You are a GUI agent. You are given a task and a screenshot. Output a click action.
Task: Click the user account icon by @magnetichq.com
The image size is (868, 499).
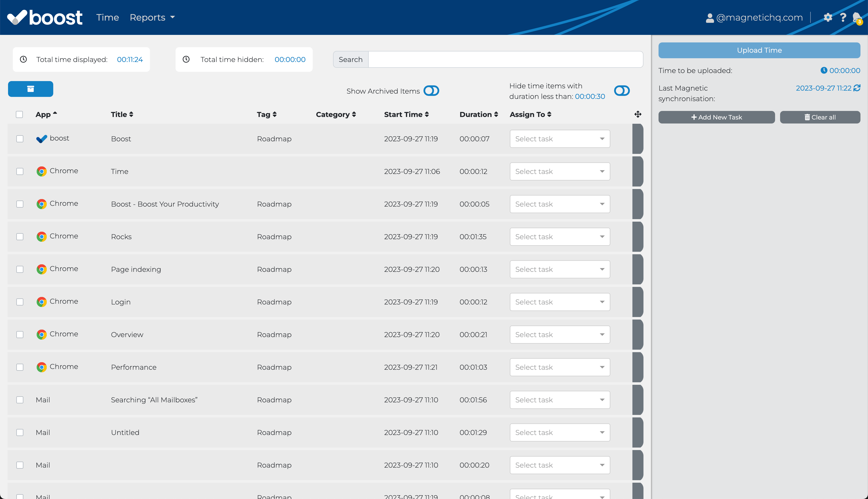pyautogui.click(x=710, y=18)
